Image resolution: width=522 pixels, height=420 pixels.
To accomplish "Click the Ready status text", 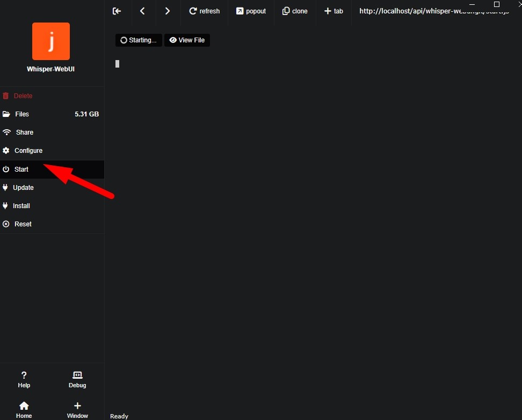I will click(x=119, y=416).
